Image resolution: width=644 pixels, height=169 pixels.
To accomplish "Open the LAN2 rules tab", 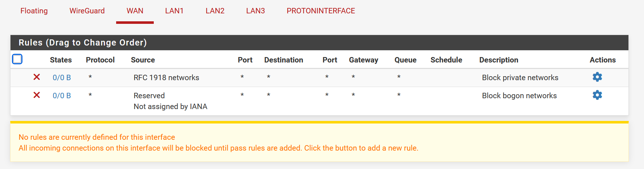I will pos(215,11).
